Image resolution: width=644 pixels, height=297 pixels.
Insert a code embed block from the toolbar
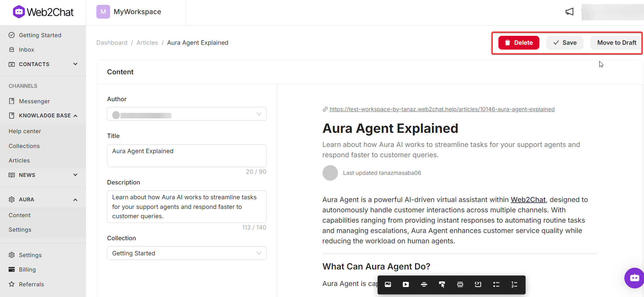478,284
